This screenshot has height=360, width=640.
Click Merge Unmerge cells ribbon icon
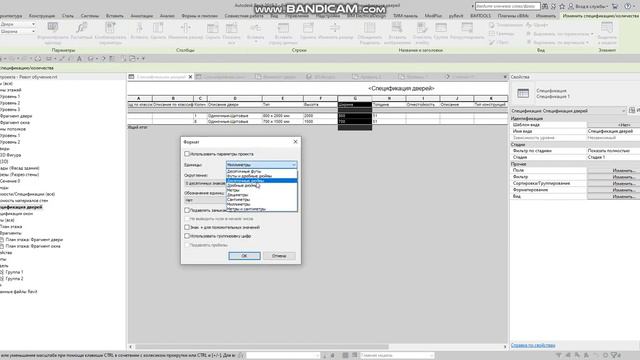click(370, 28)
